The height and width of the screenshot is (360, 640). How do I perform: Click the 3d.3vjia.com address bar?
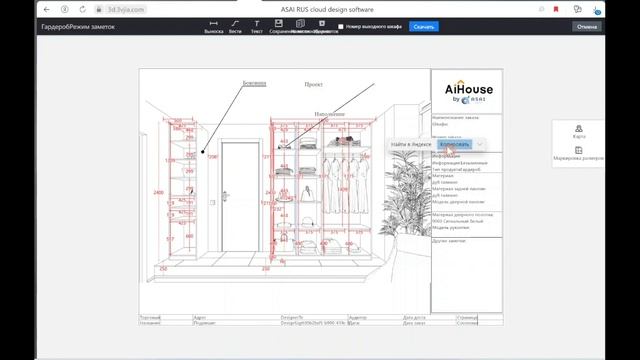[121, 9]
